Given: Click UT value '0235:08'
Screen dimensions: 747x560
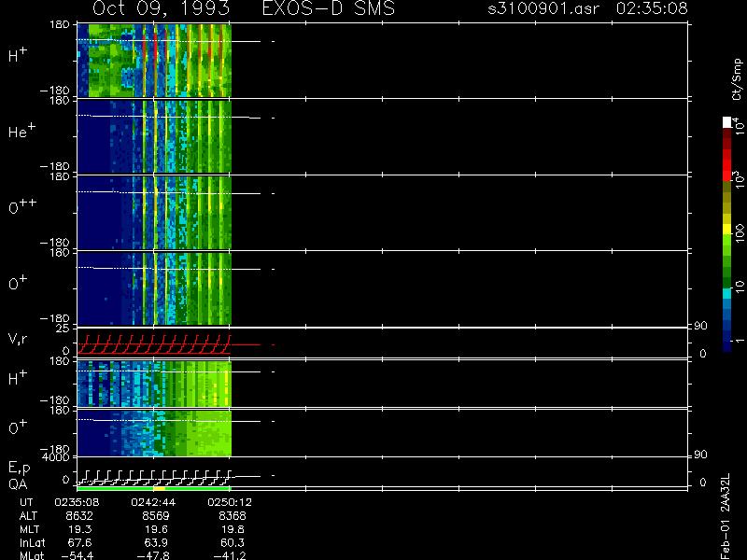Looking at the screenshot, I should tap(77, 502).
